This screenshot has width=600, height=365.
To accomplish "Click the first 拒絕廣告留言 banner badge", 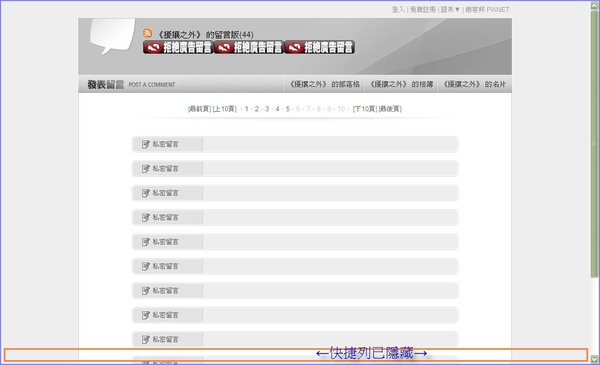I will pos(178,47).
